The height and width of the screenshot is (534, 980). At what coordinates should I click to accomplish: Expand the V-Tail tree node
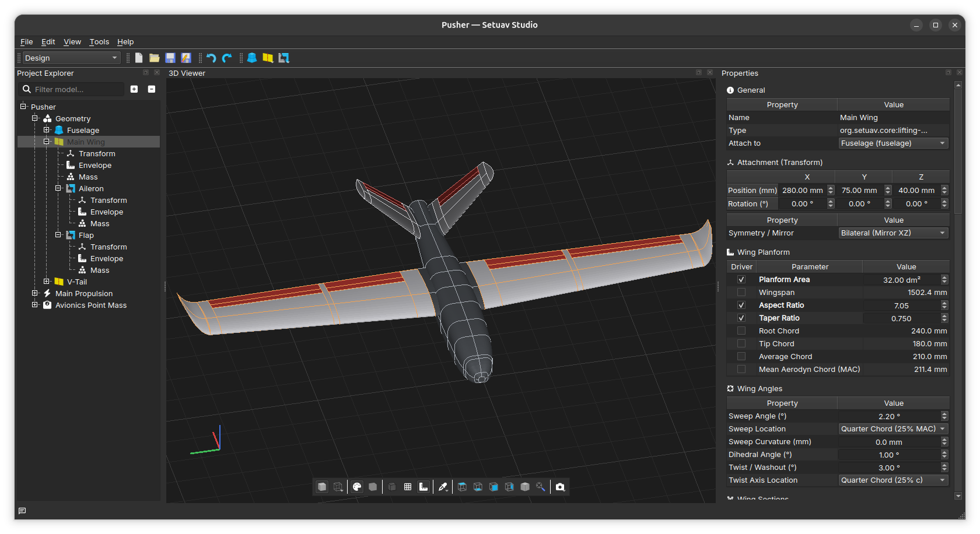47,282
